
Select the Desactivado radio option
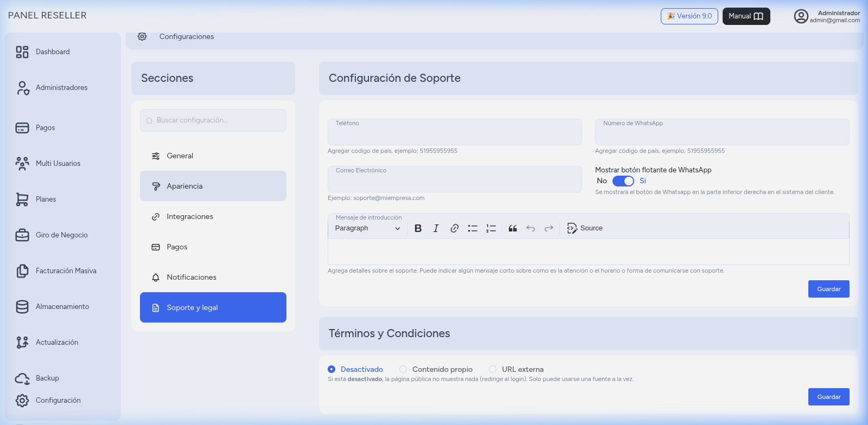(x=331, y=369)
